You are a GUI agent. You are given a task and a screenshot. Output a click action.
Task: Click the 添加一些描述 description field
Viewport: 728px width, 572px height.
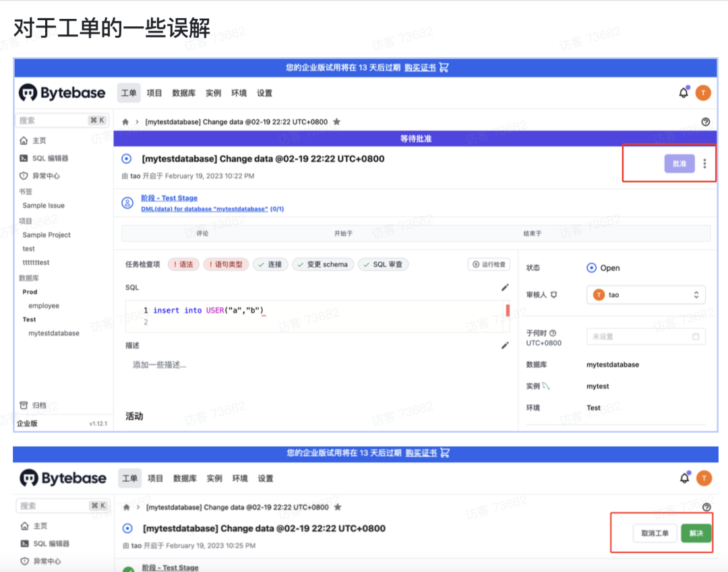[160, 365]
